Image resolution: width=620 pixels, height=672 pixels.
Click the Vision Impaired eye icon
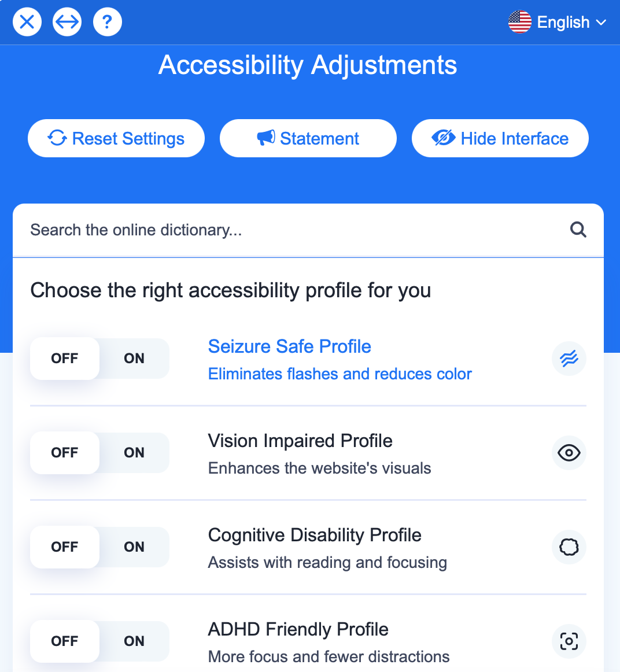569,453
